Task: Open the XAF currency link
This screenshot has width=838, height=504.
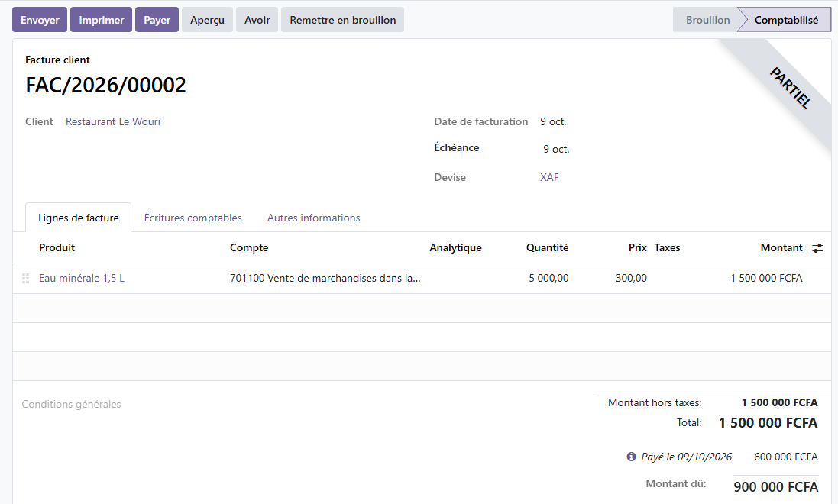Action: pyautogui.click(x=549, y=177)
